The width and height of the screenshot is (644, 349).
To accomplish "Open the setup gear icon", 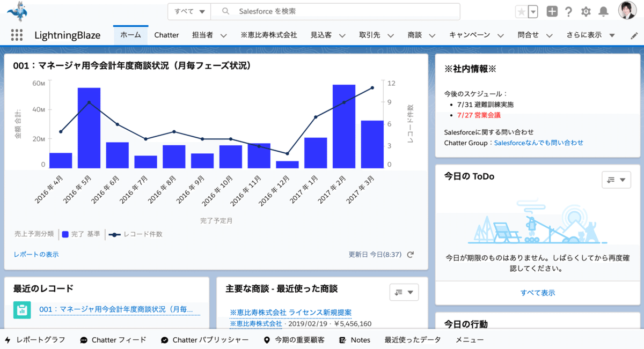I will [x=586, y=11].
